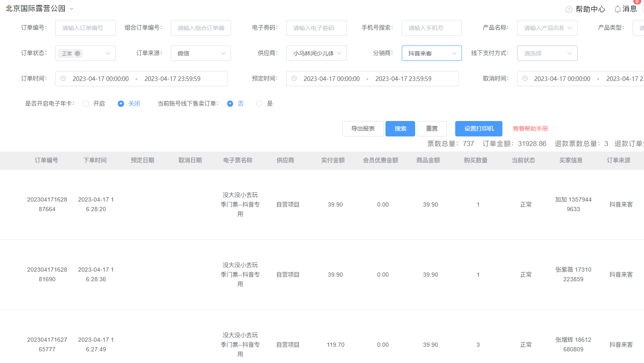644x363 pixels.
Task: Open notifications via the bell icon
Action: pos(617,9)
